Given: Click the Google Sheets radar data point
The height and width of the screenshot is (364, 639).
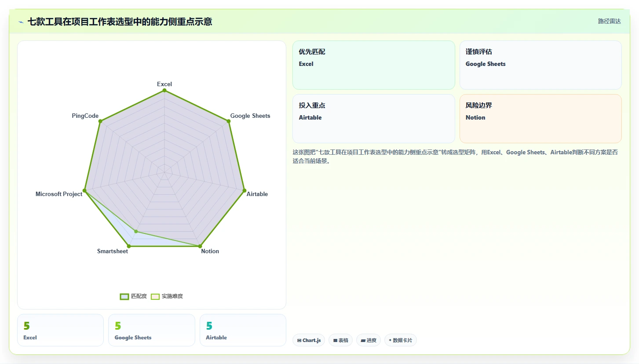Looking at the screenshot, I should tap(229, 121).
